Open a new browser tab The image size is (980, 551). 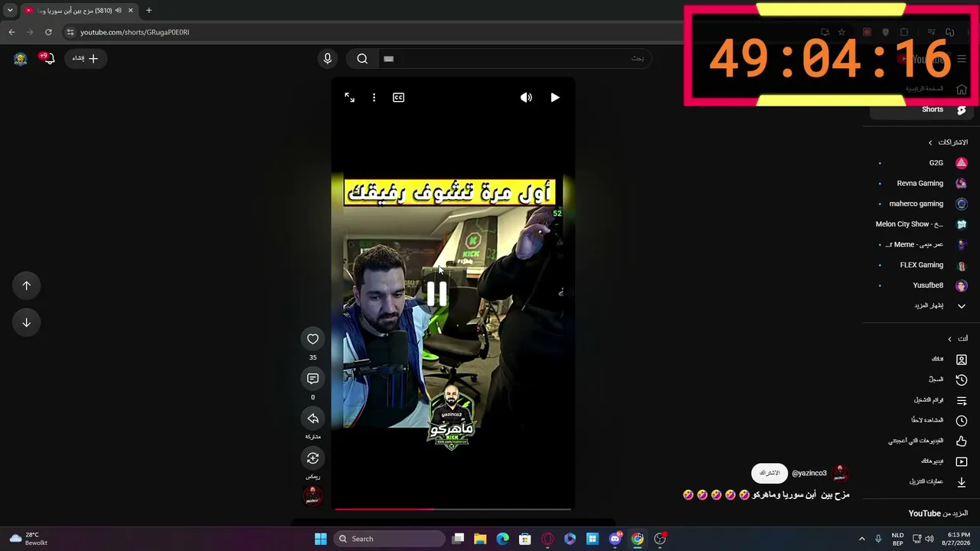149,10
